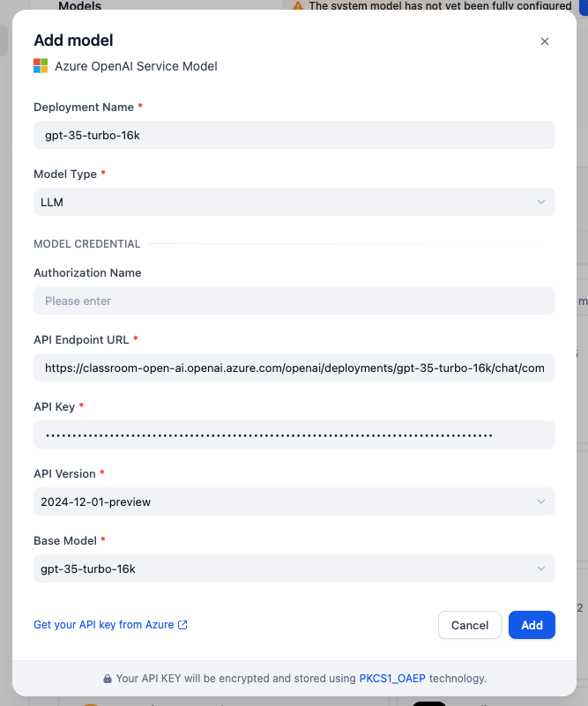Click the Microsoft logo beside Azure OpenAI

coord(41,66)
